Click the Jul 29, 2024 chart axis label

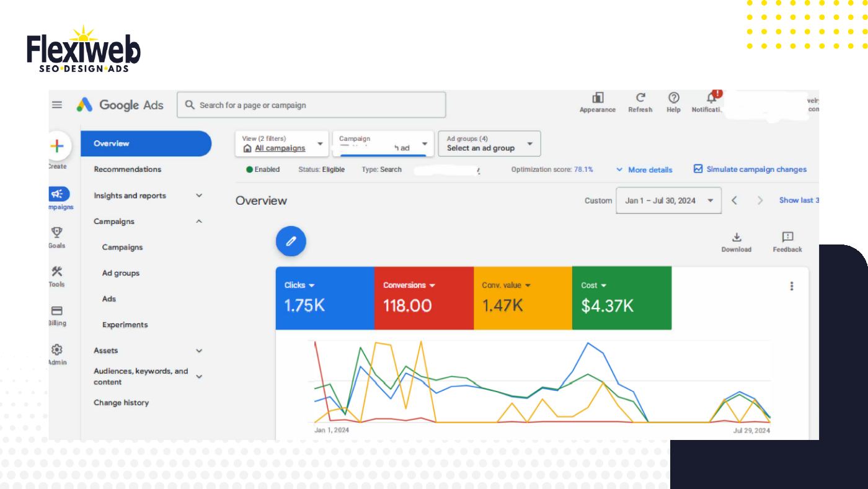(751, 429)
